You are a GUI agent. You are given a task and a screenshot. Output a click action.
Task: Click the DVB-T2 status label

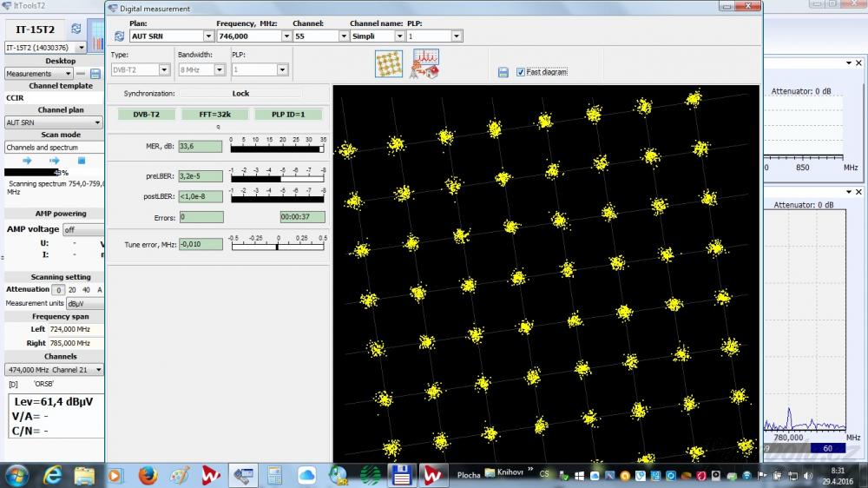coord(146,115)
